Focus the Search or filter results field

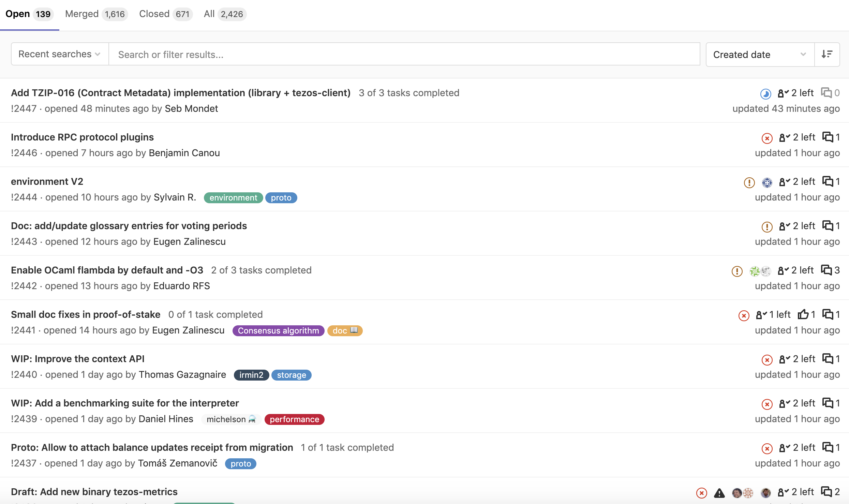(404, 55)
